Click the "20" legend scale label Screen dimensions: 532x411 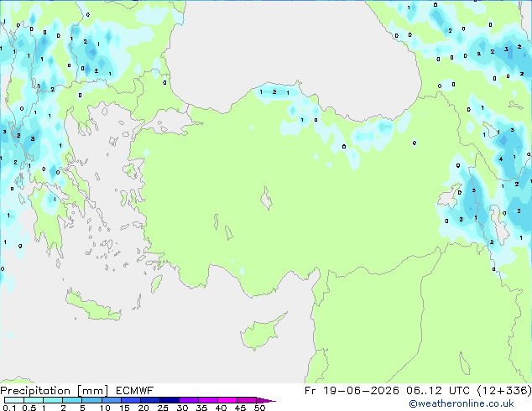[143, 408]
